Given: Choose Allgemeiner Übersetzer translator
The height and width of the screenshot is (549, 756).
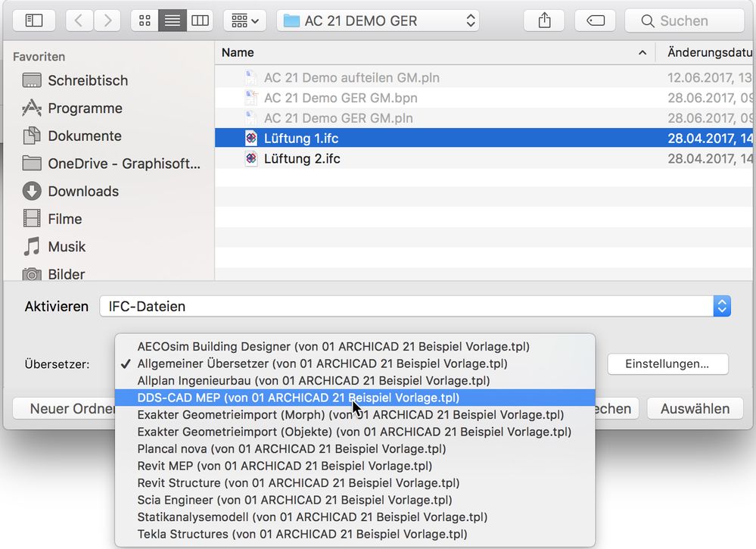Looking at the screenshot, I should pyautogui.click(x=355, y=363).
